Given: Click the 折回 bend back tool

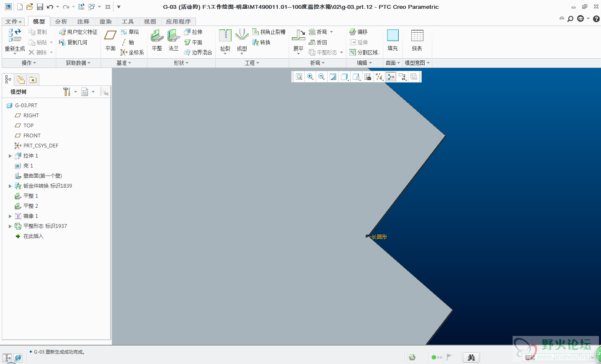Looking at the screenshot, I should tap(318, 42).
